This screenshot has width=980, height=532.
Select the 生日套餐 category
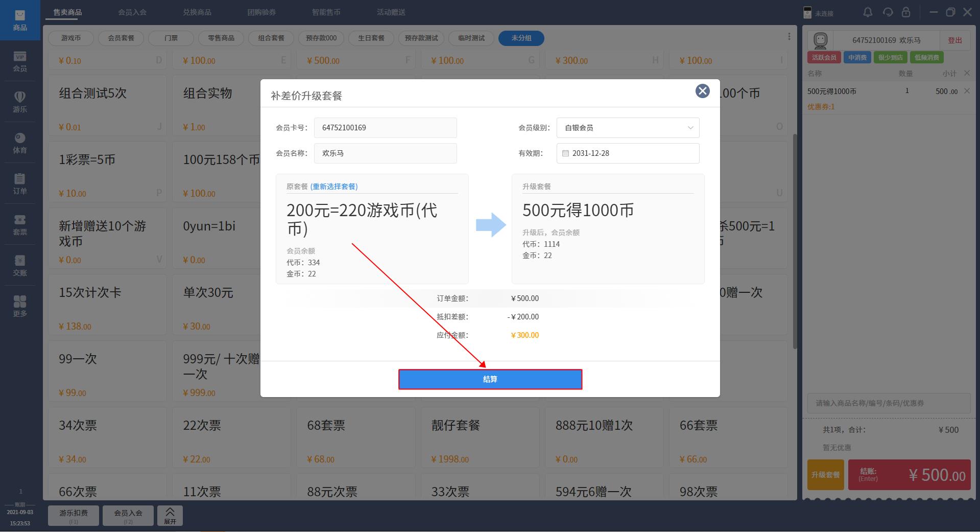point(371,38)
